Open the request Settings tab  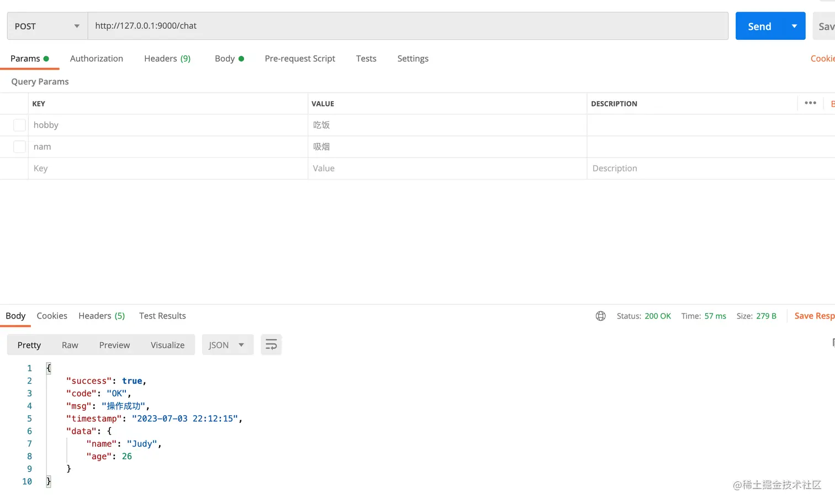(x=413, y=59)
